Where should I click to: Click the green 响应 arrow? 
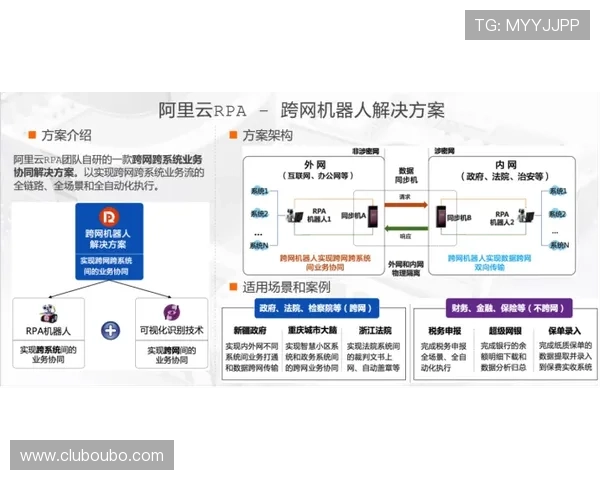tap(406, 229)
